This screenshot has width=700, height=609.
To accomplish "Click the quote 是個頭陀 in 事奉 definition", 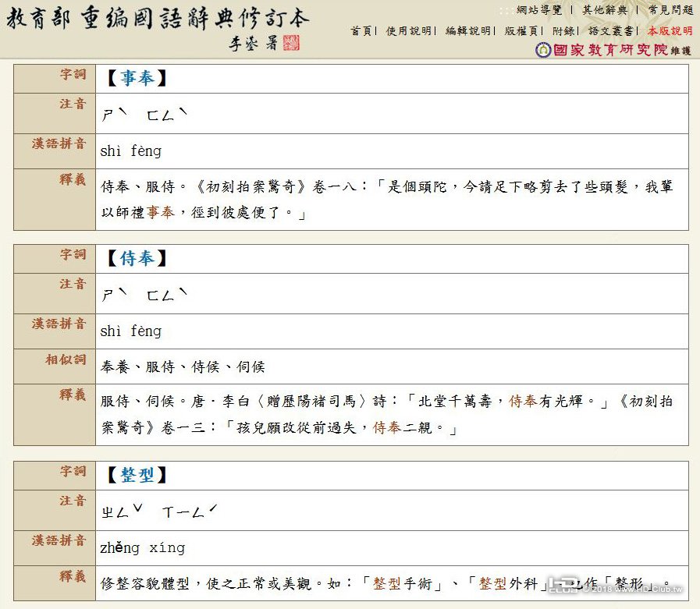I will [417, 186].
